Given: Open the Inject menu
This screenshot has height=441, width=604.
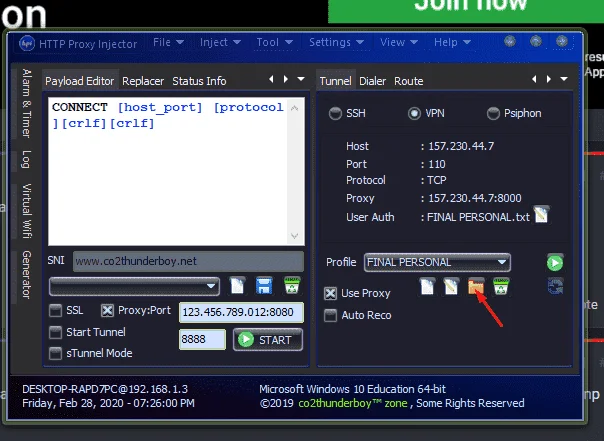Looking at the screenshot, I should [220, 42].
